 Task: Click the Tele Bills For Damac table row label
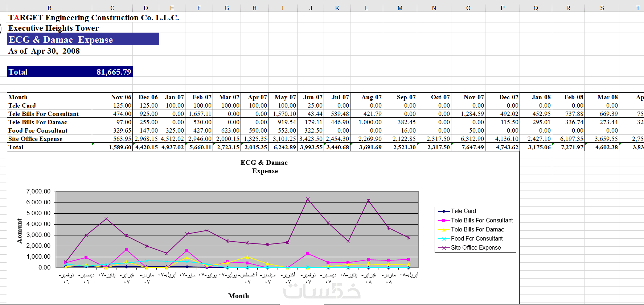tap(49, 122)
